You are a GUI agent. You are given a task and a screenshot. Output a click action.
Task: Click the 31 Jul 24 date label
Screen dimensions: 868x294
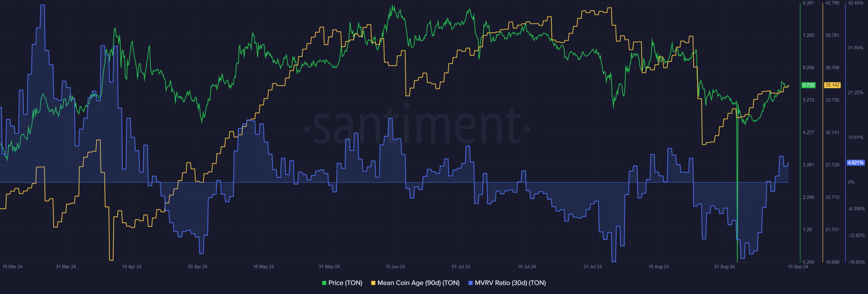pos(593,267)
